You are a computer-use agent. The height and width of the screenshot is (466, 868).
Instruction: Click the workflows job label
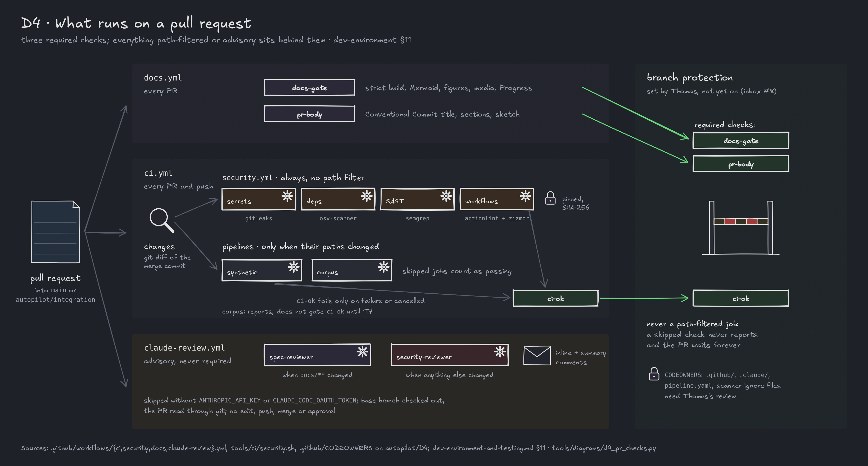pyautogui.click(x=481, y=201)
